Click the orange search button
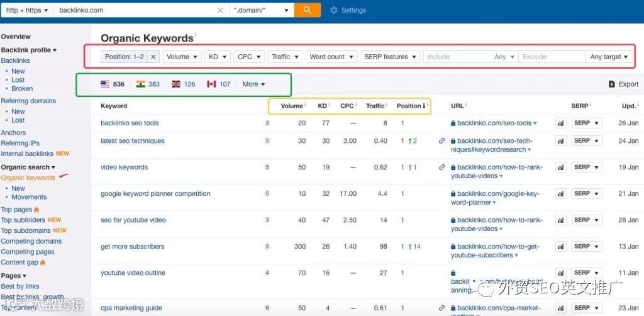The width and height of the screenshot is (644, 316). click(307, 10)
